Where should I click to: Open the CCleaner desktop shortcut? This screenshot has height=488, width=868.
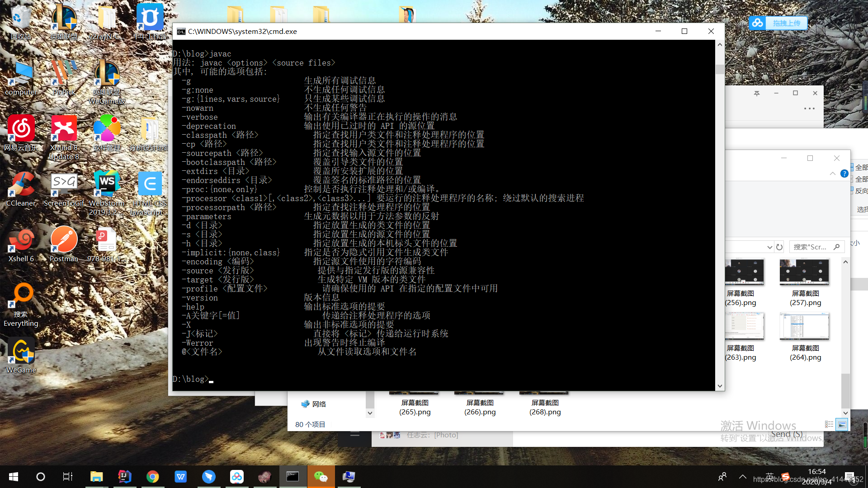coord(21,184)
